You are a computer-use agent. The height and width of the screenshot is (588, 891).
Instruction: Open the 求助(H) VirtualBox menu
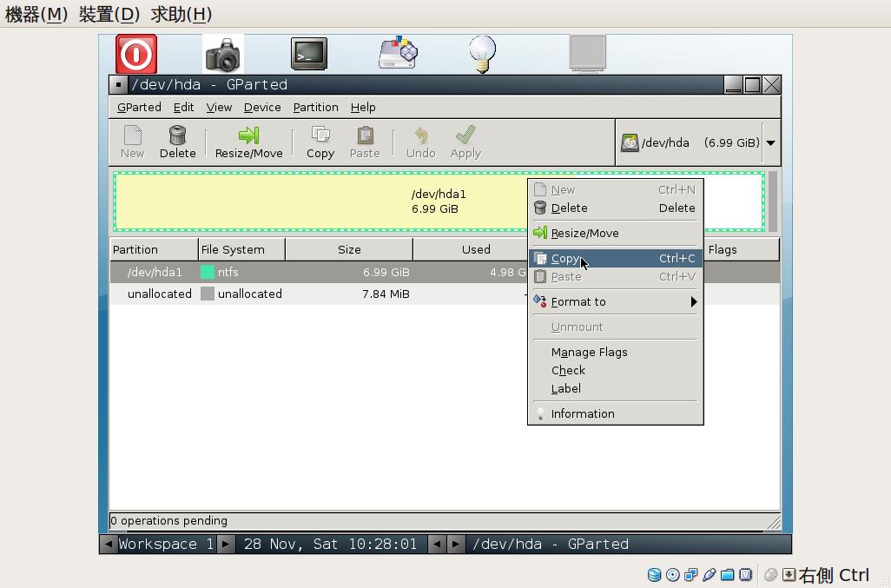click(181, 14)
